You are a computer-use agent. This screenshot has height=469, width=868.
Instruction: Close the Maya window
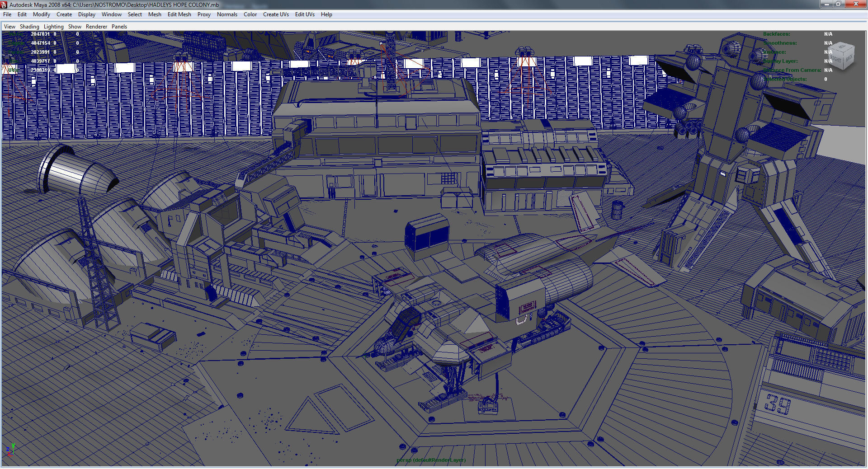[x=855, y=4]
